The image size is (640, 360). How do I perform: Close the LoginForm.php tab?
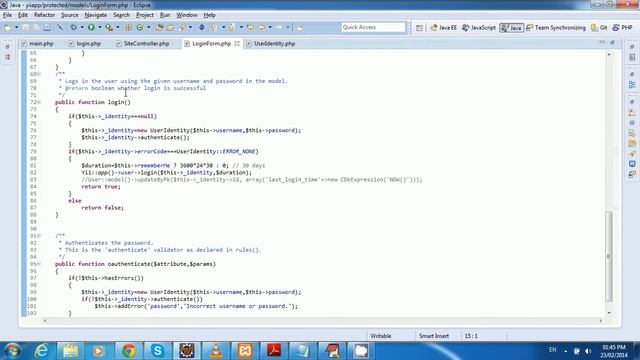[237, 44]
